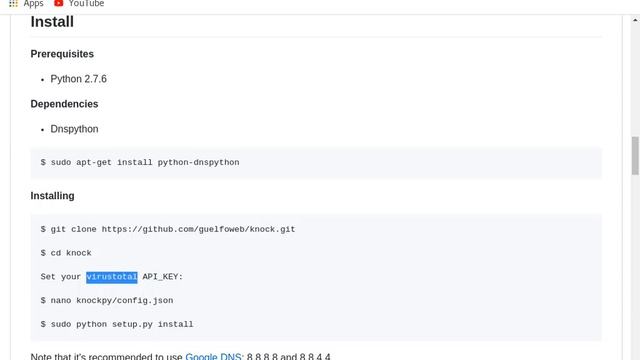The image size is (640, 360).
Task: Click the scrollbar up arrow
Action: [635, 20]
